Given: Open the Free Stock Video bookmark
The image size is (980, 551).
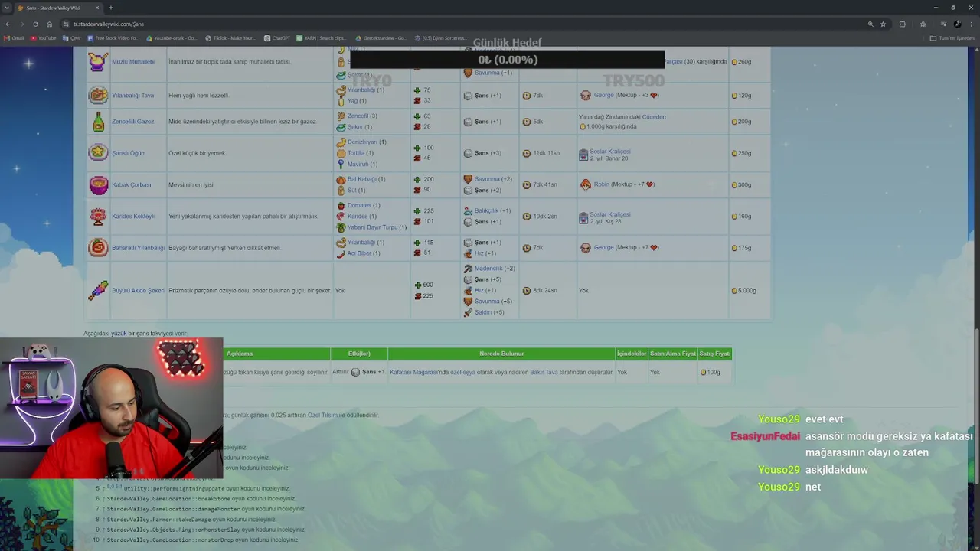Looking at the screenshot, I should pos(113,38).
